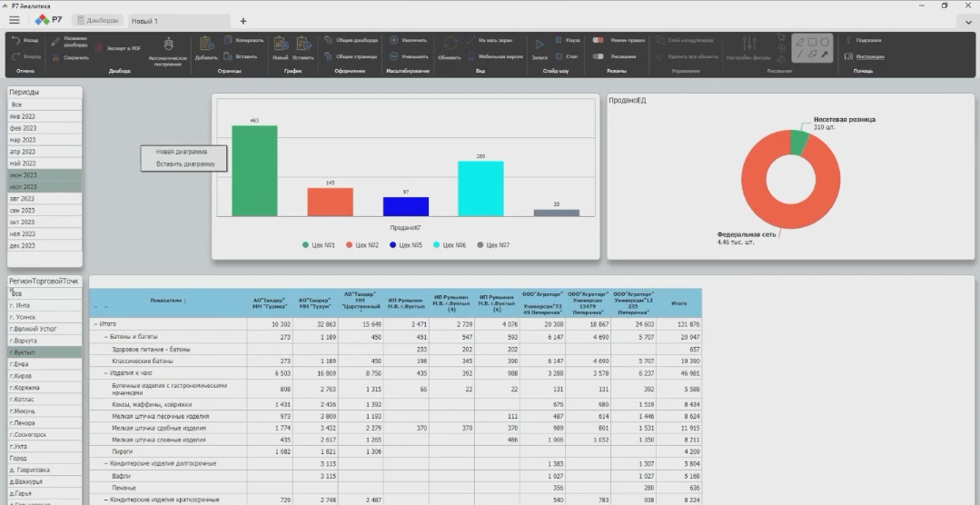
Task: Select г. Инта region filter
Action: point(45,305)
